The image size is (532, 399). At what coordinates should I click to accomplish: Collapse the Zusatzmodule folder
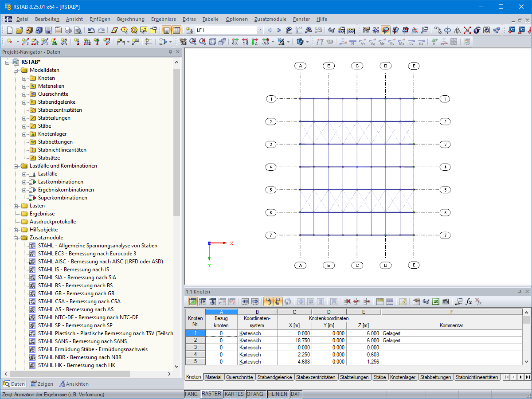[16, 238]
